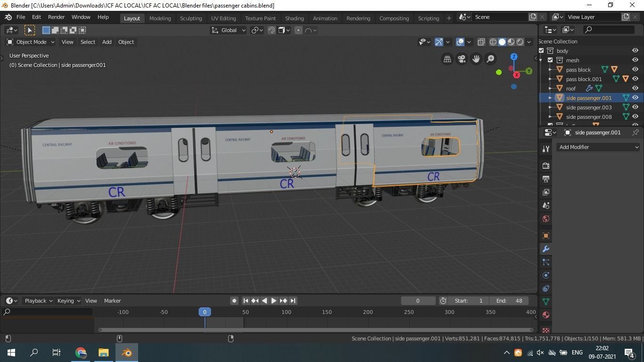Switch to the Sculpting workspace tab
The image size is (644, 362).
(x=191, y=18)
